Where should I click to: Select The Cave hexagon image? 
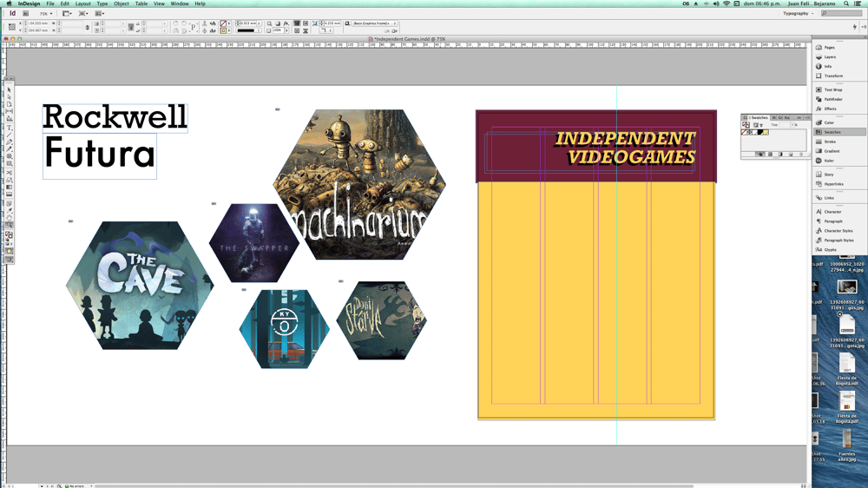click(140, 286)
